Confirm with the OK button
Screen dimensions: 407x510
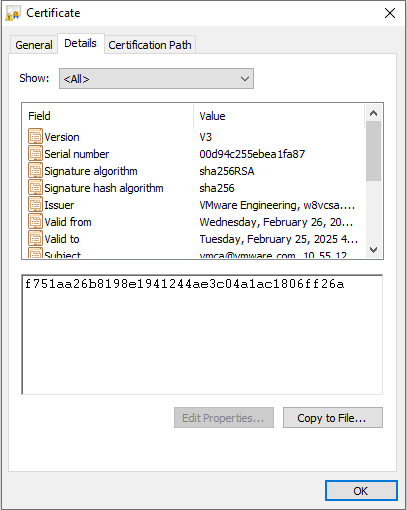pos(361,491)
